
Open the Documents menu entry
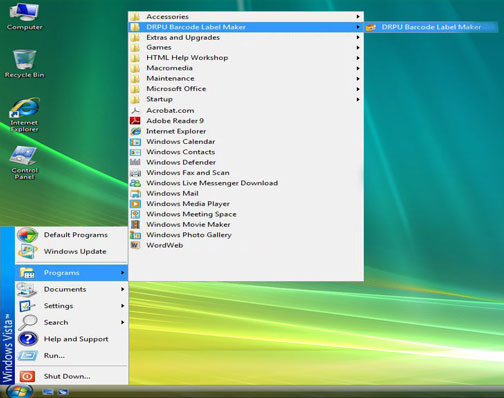(x=71, y=289)
